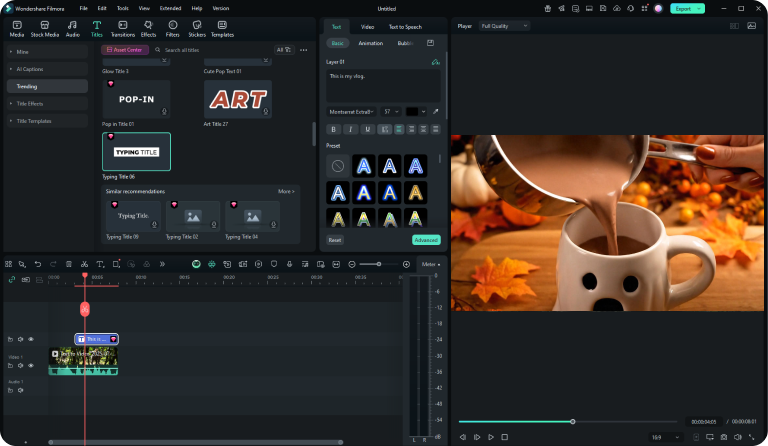
Task: Open the View menu
Action: coord(144,8)
